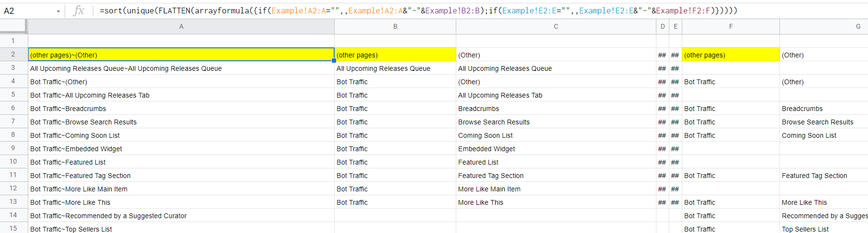This screenshot has width=868, height=233.
Task: Select cell 'Bot Traffic~Top Sellers List'
Action: click(181, 228)
